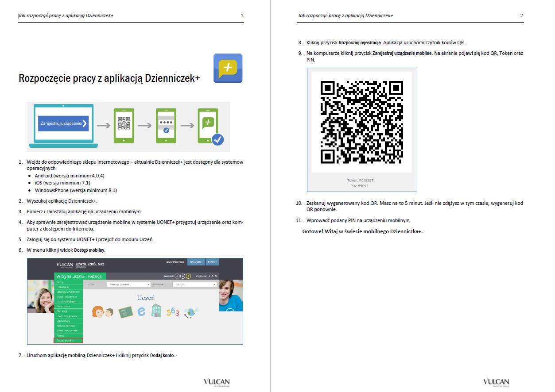Click the page number 1 in the header

pos(242,15)
